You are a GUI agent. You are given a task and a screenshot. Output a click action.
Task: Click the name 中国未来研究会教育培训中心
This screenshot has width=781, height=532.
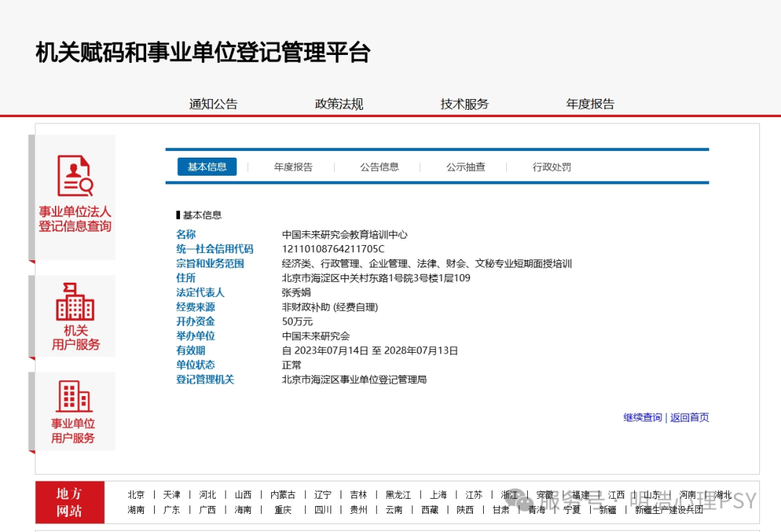coord(345,234)
